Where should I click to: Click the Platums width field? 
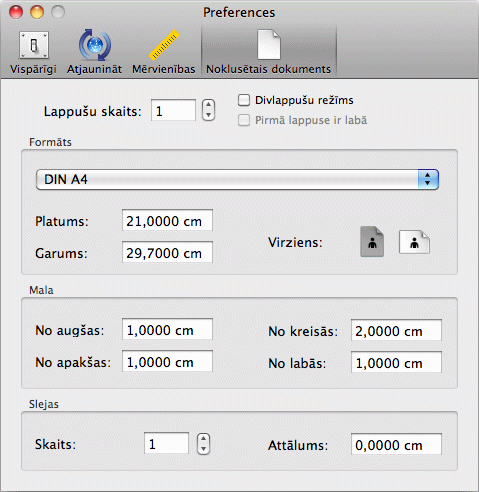tap(167, 220)
